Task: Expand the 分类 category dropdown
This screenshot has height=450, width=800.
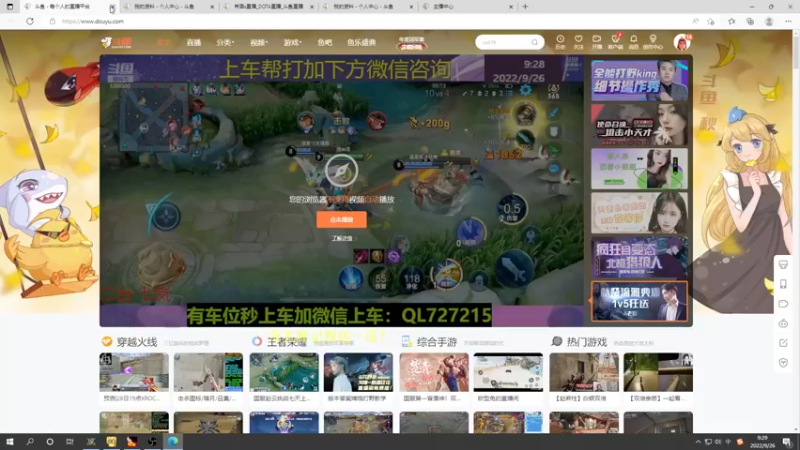Action: 225,42
